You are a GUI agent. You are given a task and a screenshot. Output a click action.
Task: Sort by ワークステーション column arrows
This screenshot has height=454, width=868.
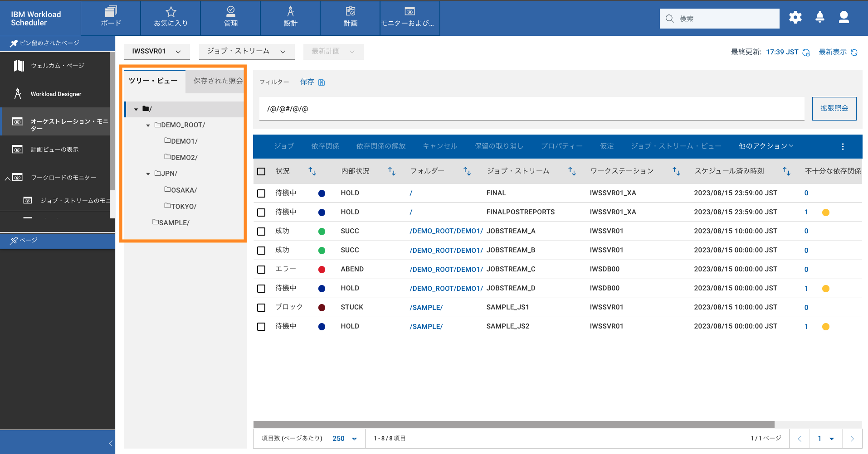(676, 171)
